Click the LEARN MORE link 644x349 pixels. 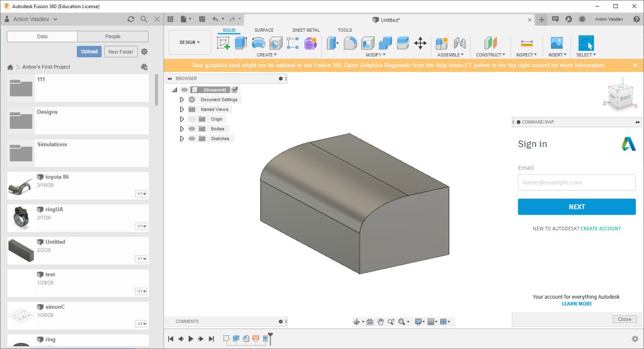[577, 304]
